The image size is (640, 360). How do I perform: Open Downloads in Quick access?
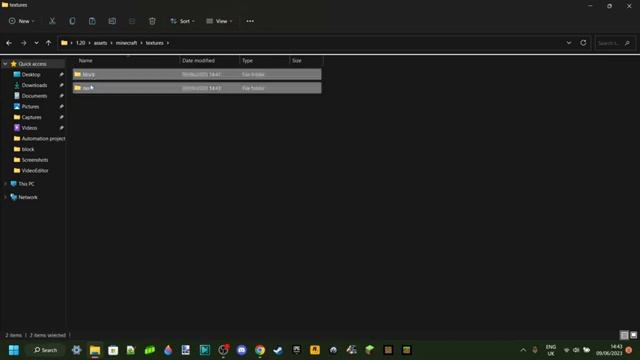pos(34,85)
